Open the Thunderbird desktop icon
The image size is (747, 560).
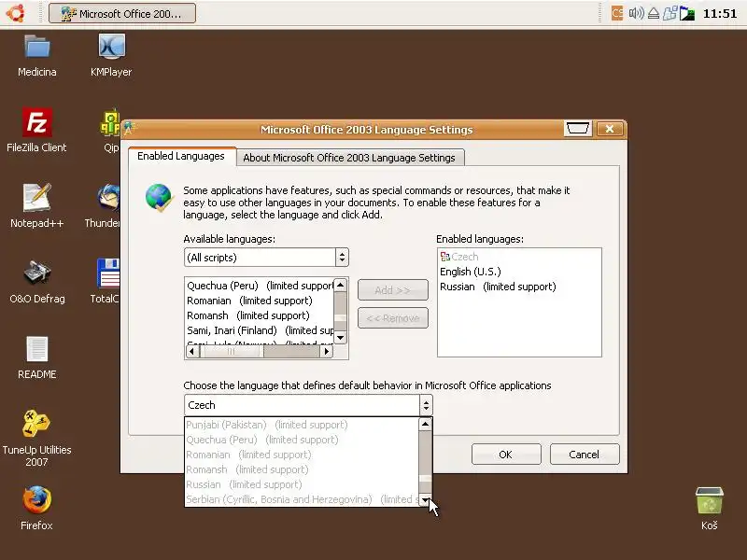click(108, 198)
